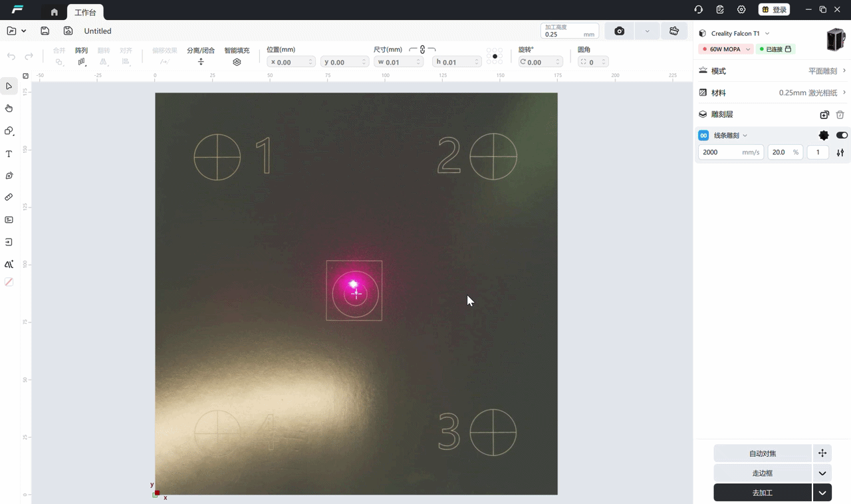Click the move laser position icon
This screenshot has height=504, width=851.
coord(822,453)
